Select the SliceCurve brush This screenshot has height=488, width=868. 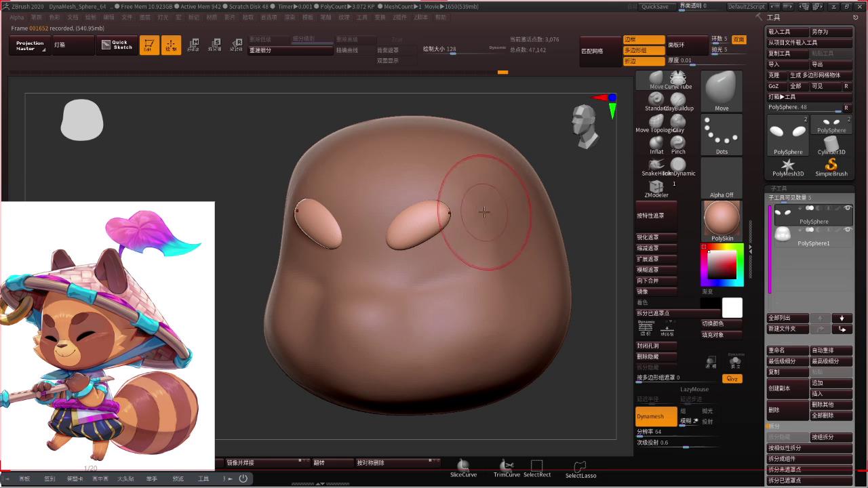pos(463,468)
